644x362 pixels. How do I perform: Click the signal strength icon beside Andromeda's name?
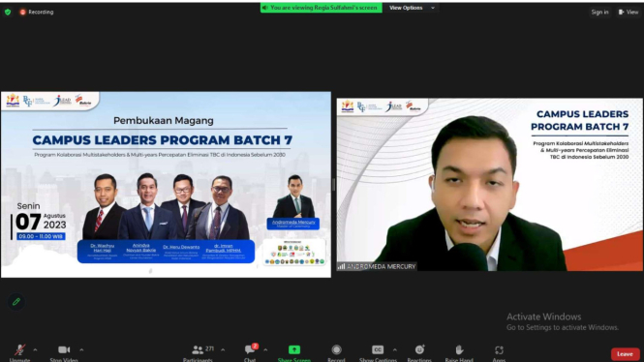point(341,266)
